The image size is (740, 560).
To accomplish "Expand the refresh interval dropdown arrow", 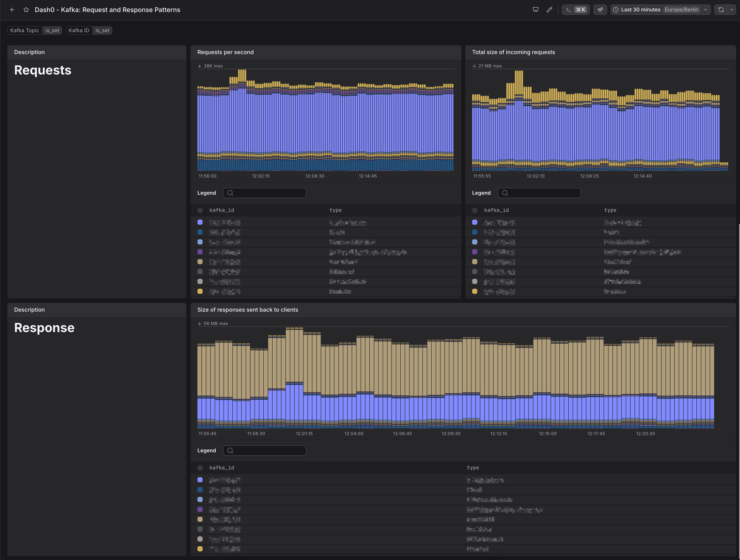I will point(732,10).
